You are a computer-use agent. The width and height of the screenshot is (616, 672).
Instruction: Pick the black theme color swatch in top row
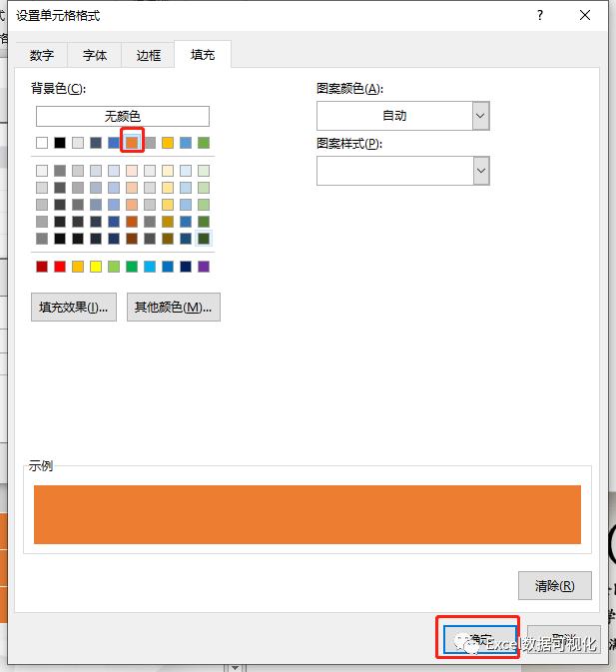(60, 143)
